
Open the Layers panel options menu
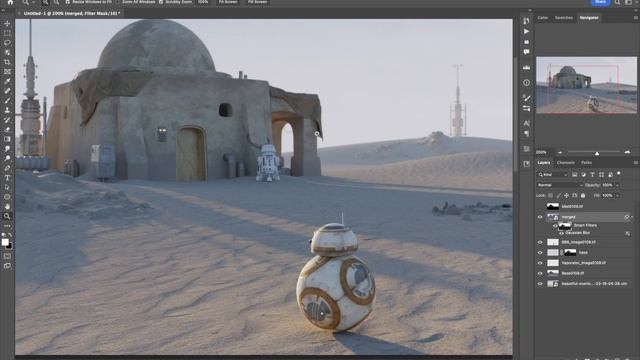coord(636,162)
